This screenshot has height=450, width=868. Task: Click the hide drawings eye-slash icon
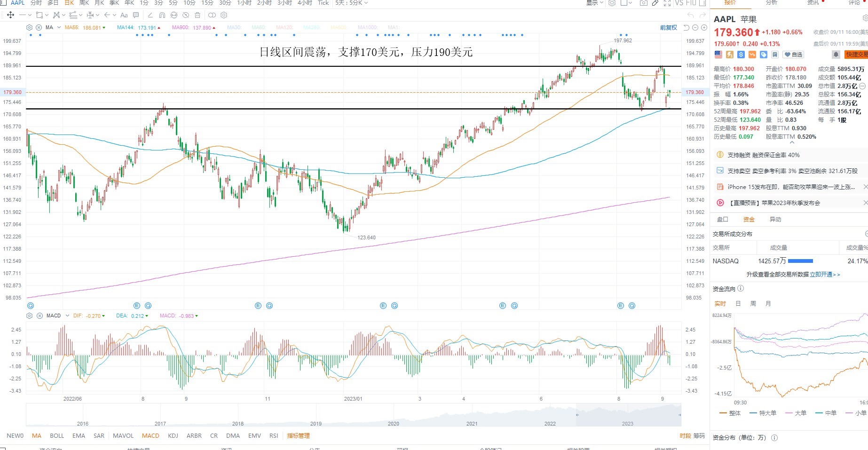point(186,15)
